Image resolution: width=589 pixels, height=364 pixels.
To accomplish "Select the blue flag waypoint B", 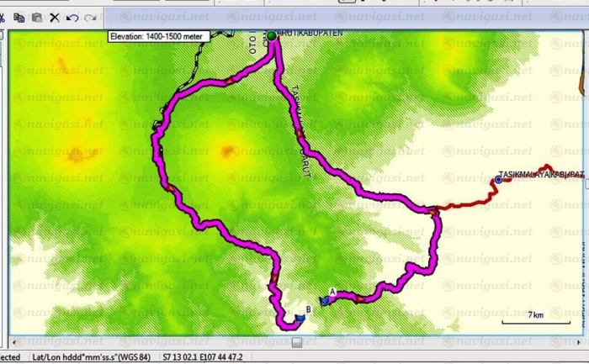I will (300, 317).
